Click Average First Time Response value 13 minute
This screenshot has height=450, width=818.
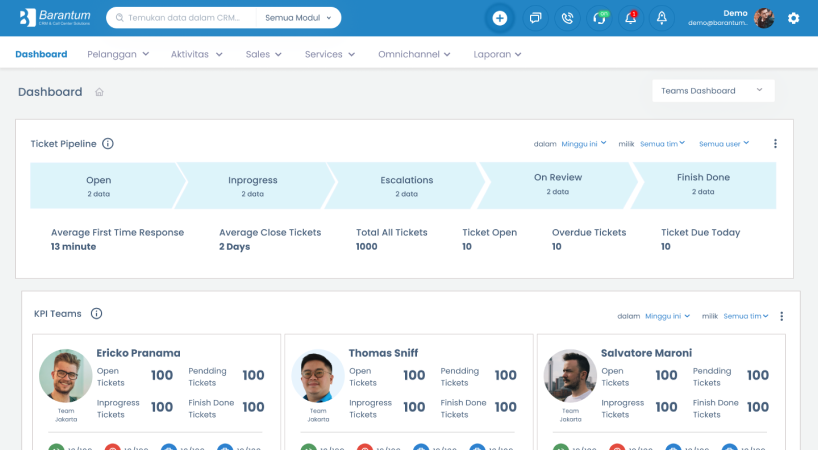point(74,247)
